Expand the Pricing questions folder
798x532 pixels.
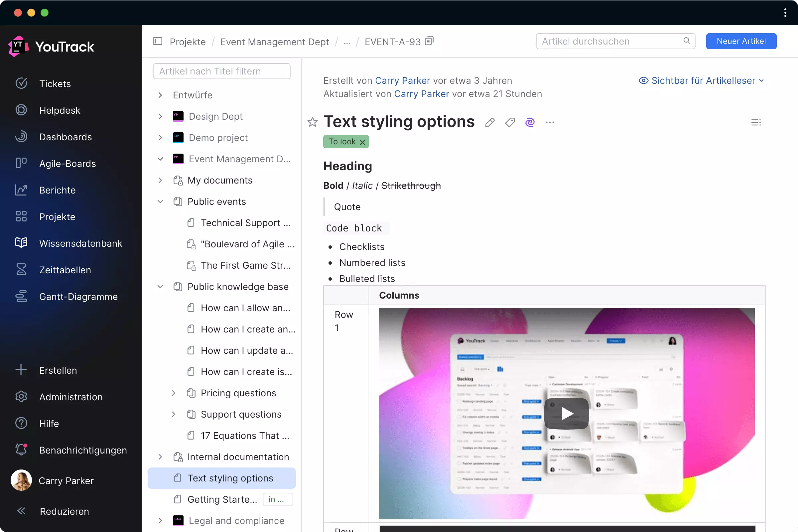[x=174, y=393]
